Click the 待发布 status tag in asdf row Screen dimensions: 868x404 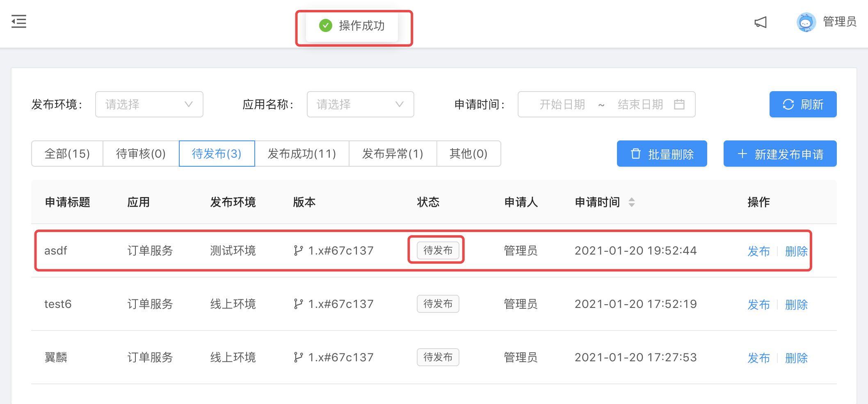tap(438, 250)
